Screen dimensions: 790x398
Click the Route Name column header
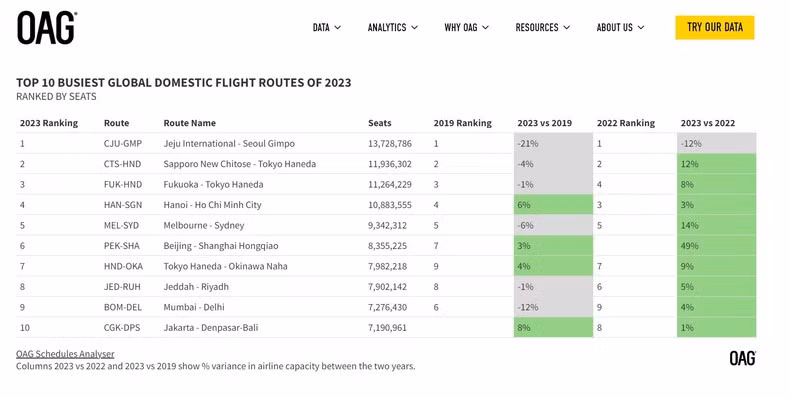click(189, 123)
